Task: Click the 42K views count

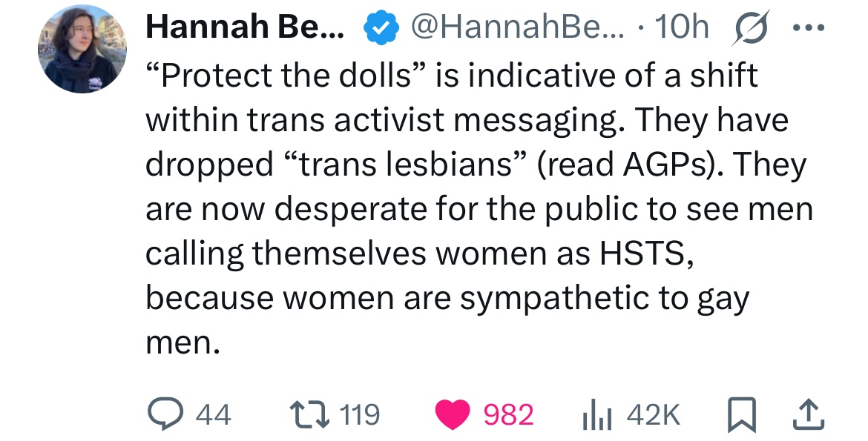Action: coord(653,415)
